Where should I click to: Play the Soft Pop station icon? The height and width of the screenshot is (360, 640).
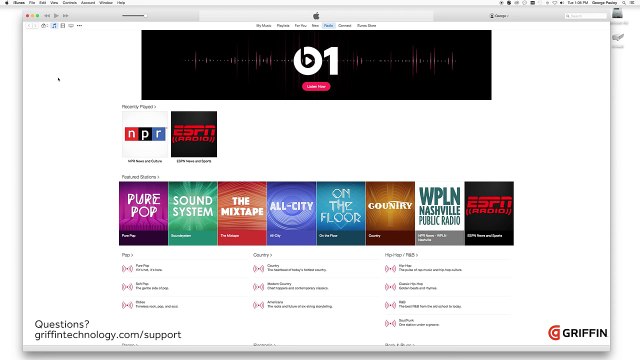tap(127, 287)
